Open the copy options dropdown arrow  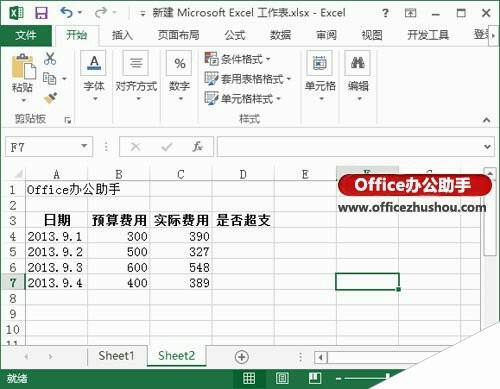coord(64,79)
